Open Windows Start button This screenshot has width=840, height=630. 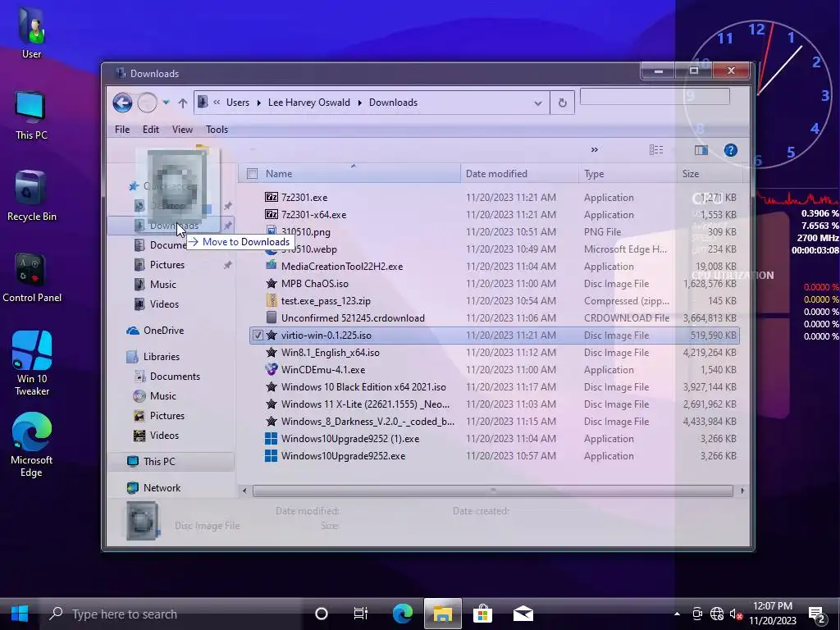(x=20, y=614)
